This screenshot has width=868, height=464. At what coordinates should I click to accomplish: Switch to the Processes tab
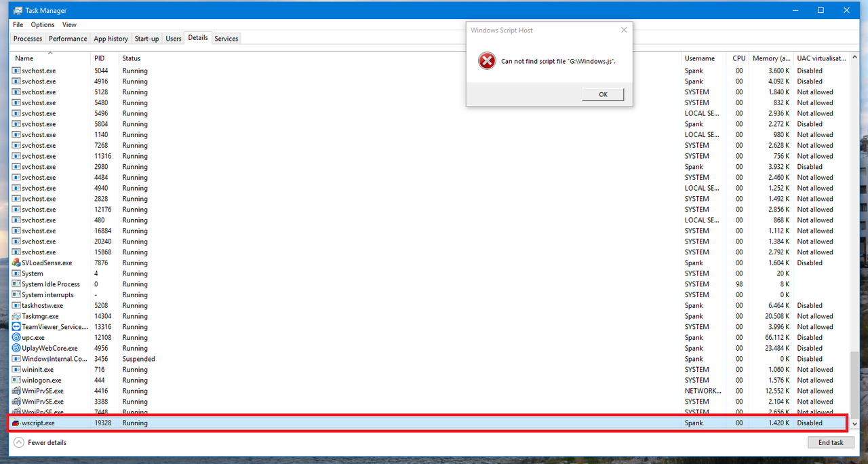coord(28,39)
